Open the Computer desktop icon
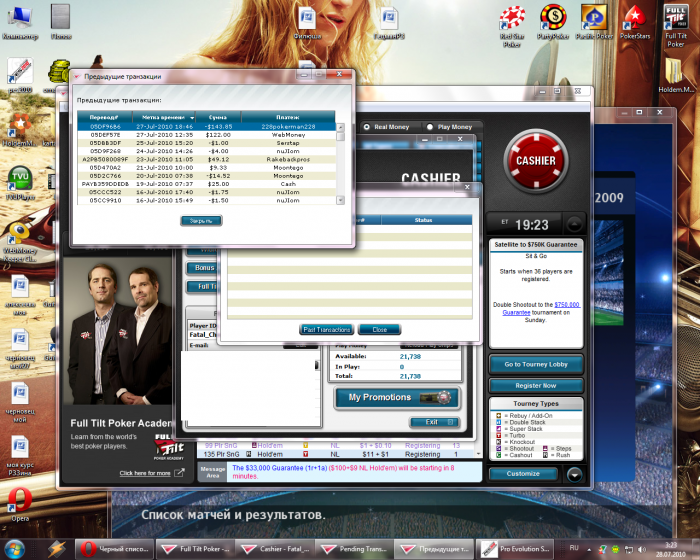 (20, 22)
